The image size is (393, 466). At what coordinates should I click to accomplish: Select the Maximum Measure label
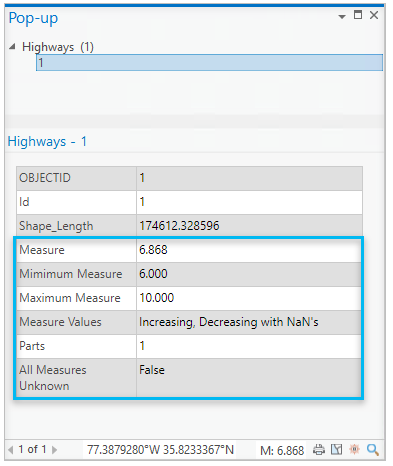(x=70, y=298)
